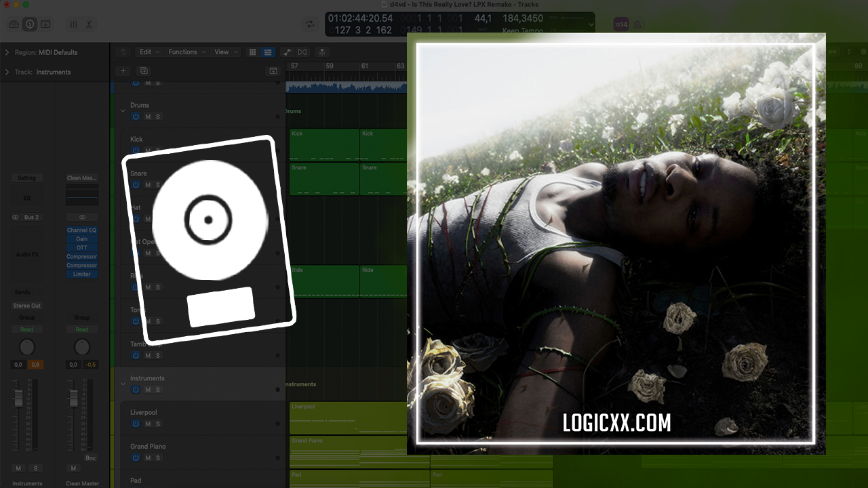The height and width of the screenshot is (488, 868).
Task: Collapse the Instruments track stack
Action: pyautogui.click(x=123, y=384)
